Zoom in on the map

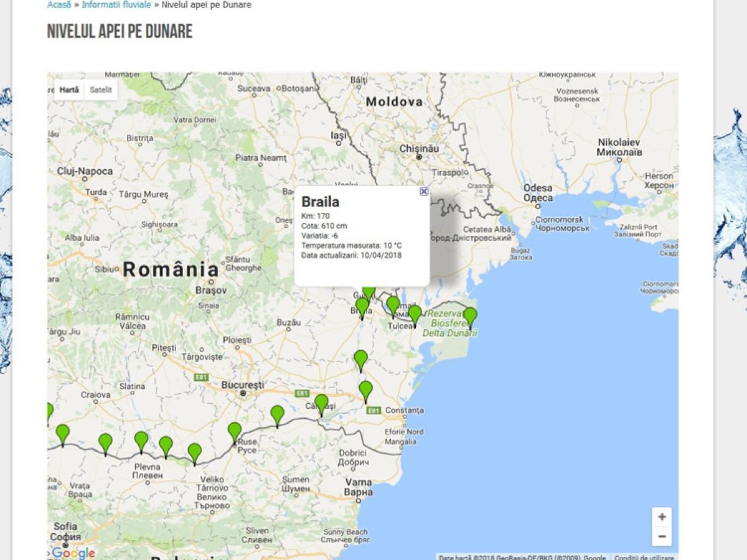[661, 517]
